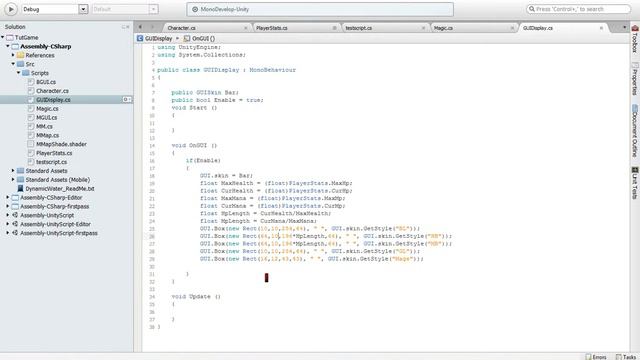Open the Tasks pad
The width and height of the screenshot is (640, 360).
click(x=626, y=357)
